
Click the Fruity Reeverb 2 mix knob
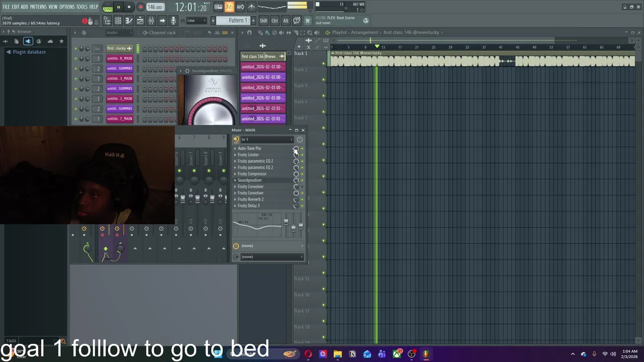click(296, 199)
